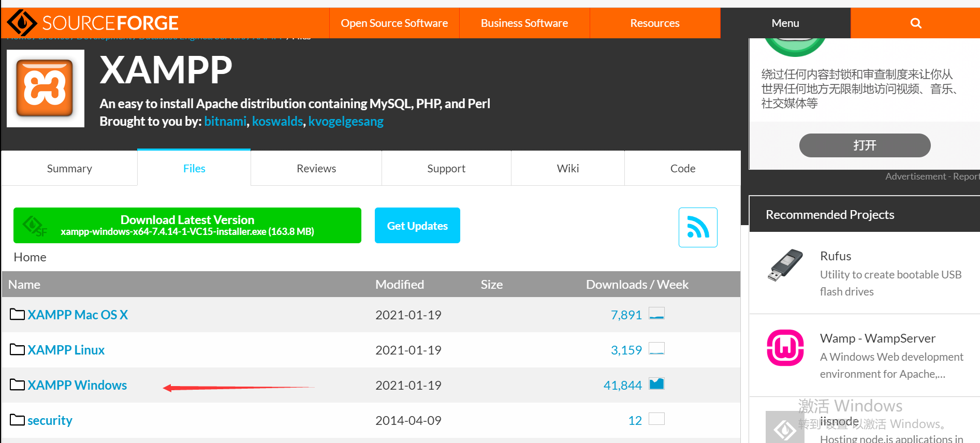Open Business Software menu
The image size is (980, 443).
pyautogui.click(x=524, y=23)
